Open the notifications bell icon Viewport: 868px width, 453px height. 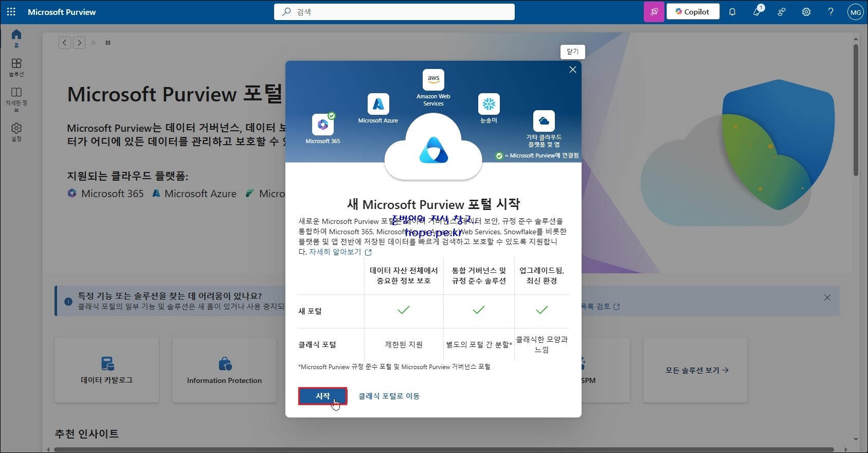732,12
